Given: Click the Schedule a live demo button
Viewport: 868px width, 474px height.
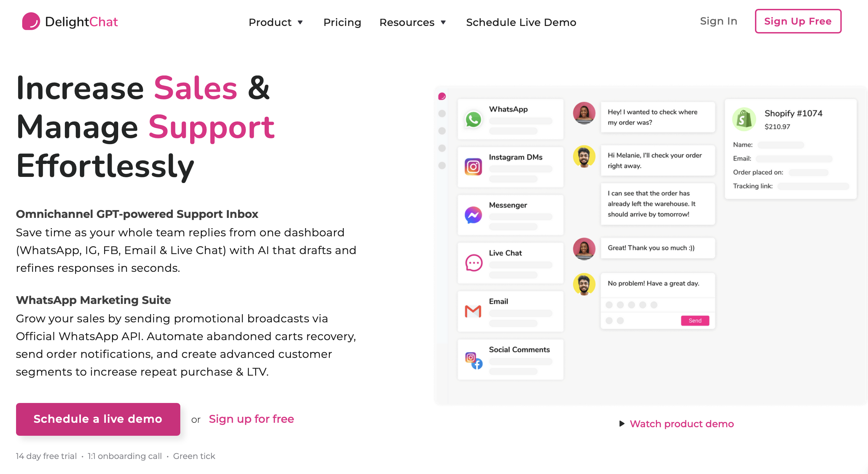Looking at the screenshot, I should click(x=98, y=419).
